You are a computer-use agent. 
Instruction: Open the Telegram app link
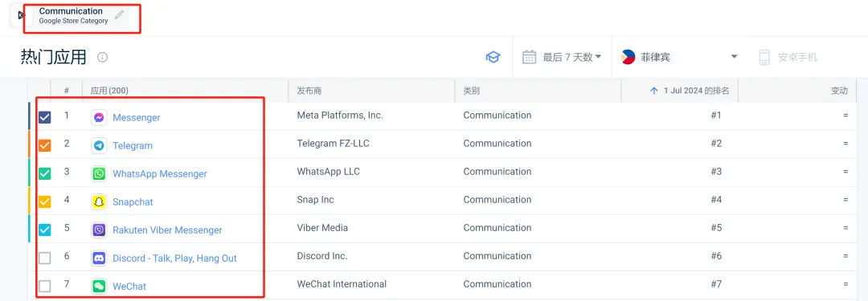click(x=133, y=146)
